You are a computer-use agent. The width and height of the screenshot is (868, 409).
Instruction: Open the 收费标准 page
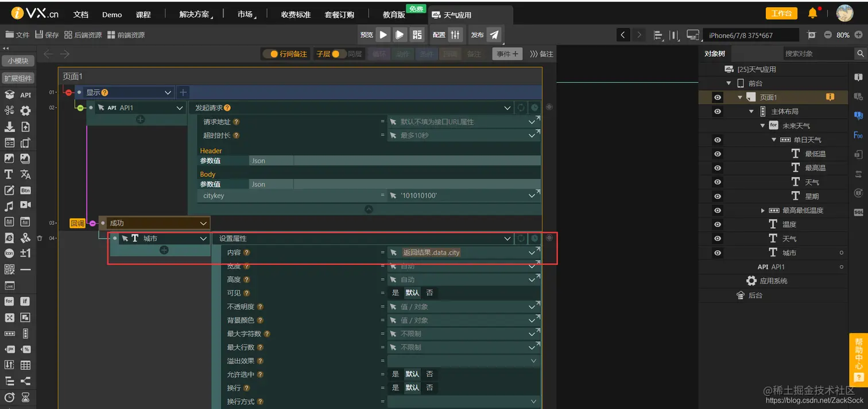coord(296,14)
